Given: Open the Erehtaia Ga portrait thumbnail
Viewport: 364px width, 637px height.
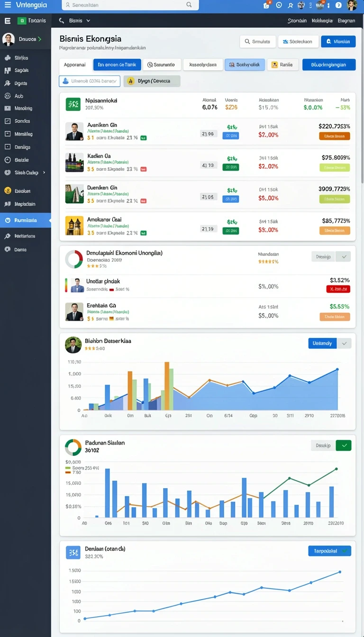Looking at the screenshot, I should click(74, 311).
